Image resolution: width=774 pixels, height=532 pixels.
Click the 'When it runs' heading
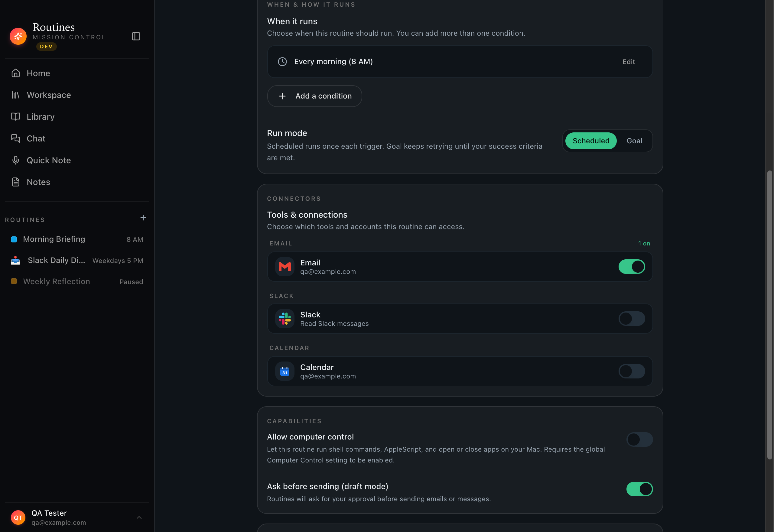click(x=292, y=21)
